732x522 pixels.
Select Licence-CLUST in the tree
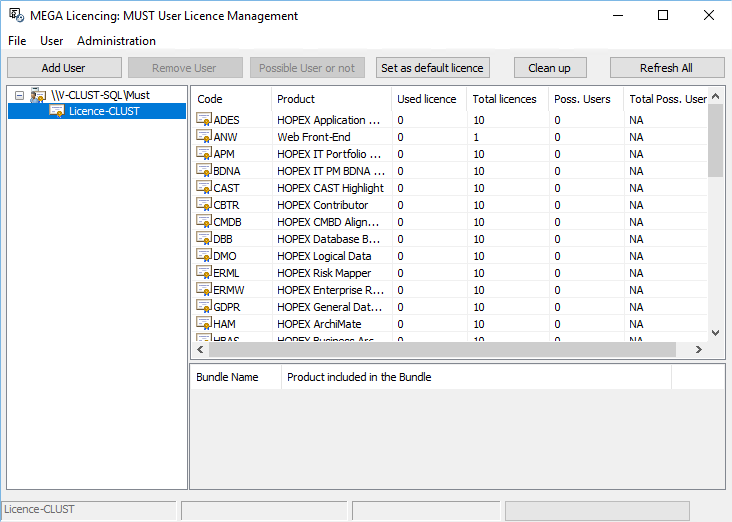[x=104, y=111]
